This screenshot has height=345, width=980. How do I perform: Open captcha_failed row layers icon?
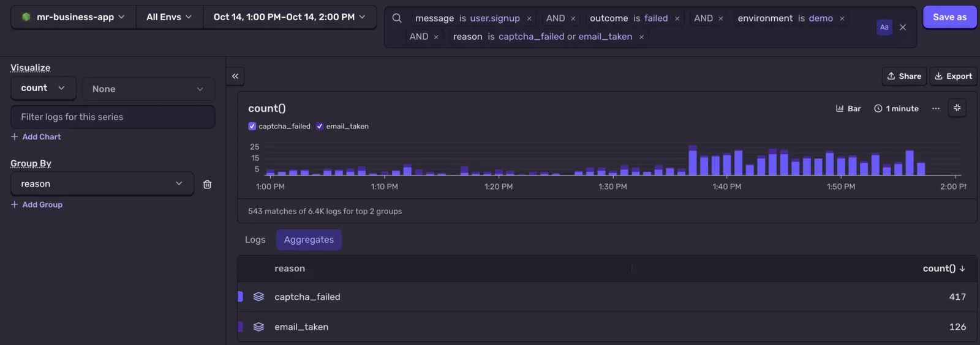[258, 297]
